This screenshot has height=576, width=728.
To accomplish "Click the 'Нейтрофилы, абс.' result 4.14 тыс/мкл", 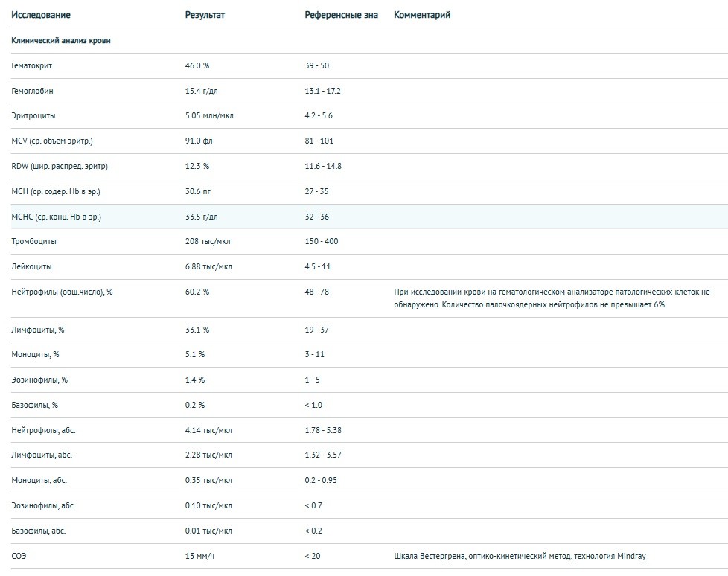I will [x=208, y=430].
